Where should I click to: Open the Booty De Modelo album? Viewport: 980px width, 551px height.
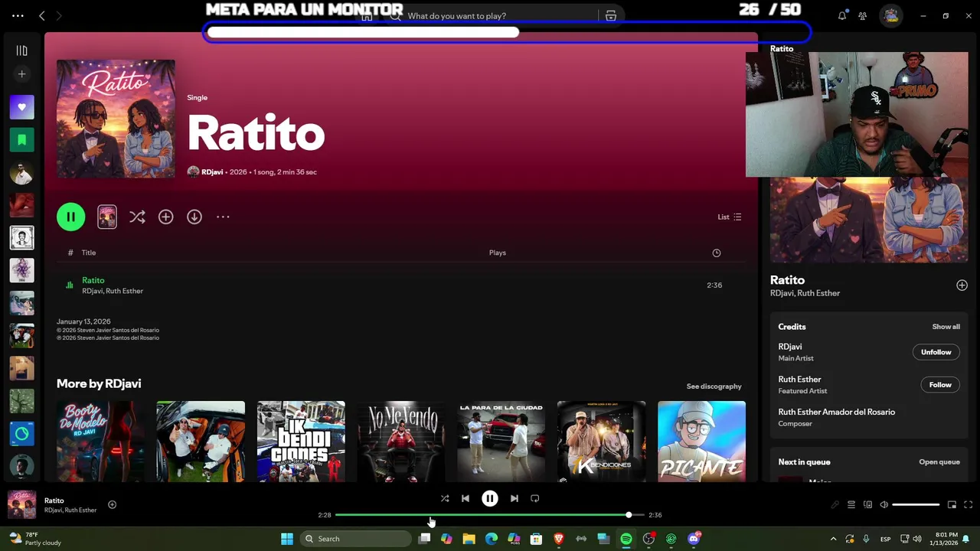click(x=100, y=442)
